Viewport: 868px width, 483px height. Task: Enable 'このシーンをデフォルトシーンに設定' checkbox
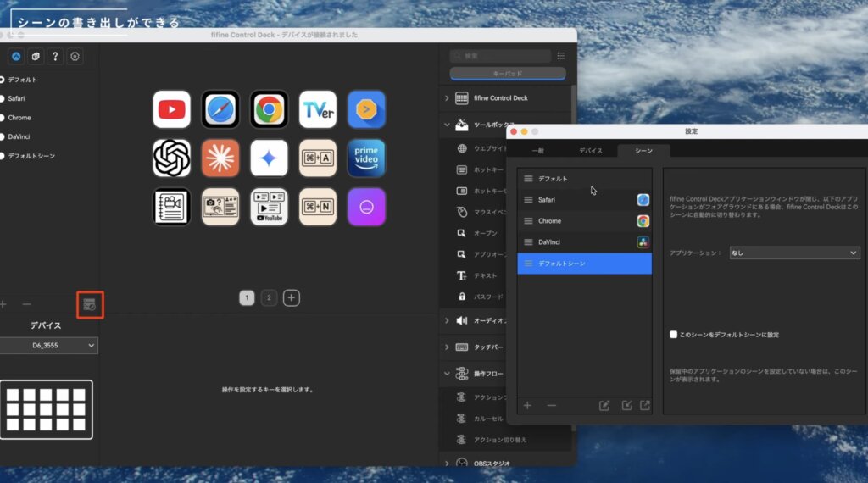click(674, 335)
